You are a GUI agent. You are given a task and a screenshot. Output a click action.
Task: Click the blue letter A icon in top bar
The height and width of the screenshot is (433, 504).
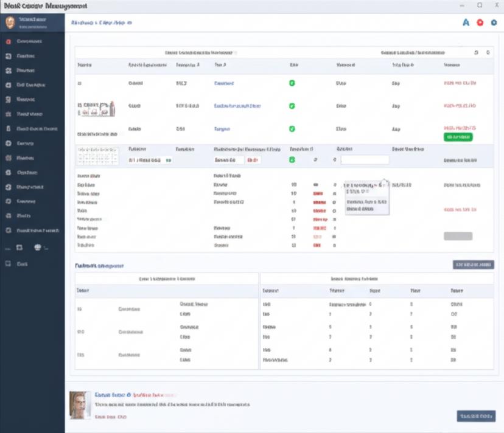466,23
